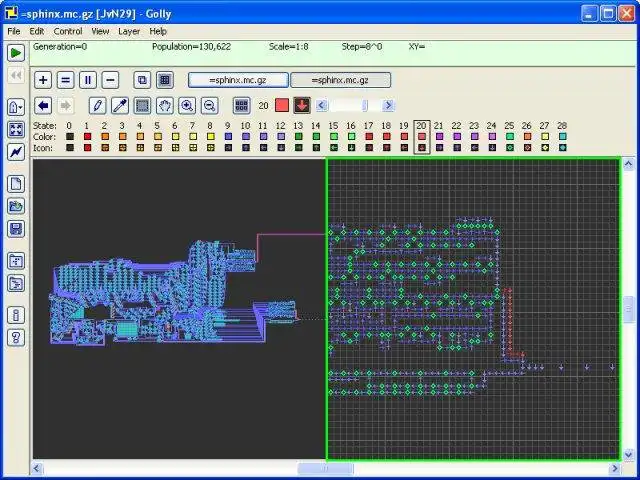Click the Zoom in magnifier tool
The width and height of the screenshot is (640, 480).
click(x=187, y=105)
